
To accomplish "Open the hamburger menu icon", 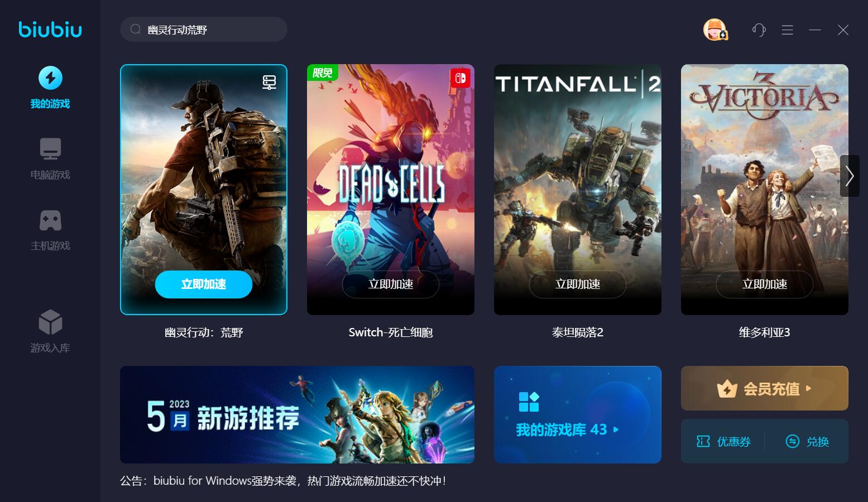I will click(x=788, y=30).
